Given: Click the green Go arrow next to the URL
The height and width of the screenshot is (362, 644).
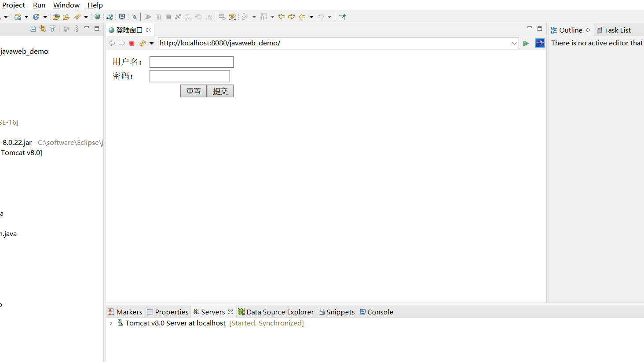Looking at the screenshot, I should 526,43.
